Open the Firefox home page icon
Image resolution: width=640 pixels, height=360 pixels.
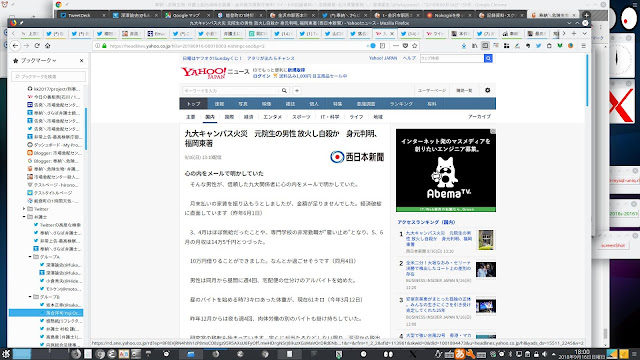(47, 46)
